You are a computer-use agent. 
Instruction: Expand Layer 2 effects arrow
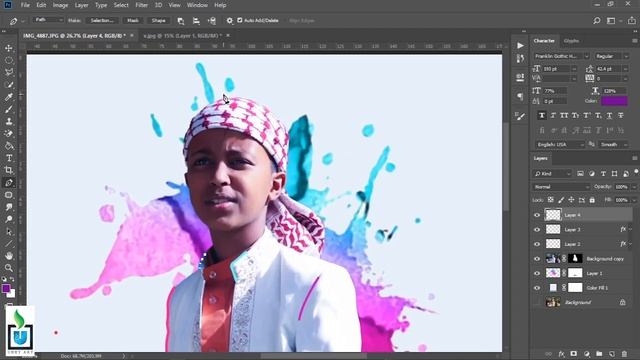631,244
